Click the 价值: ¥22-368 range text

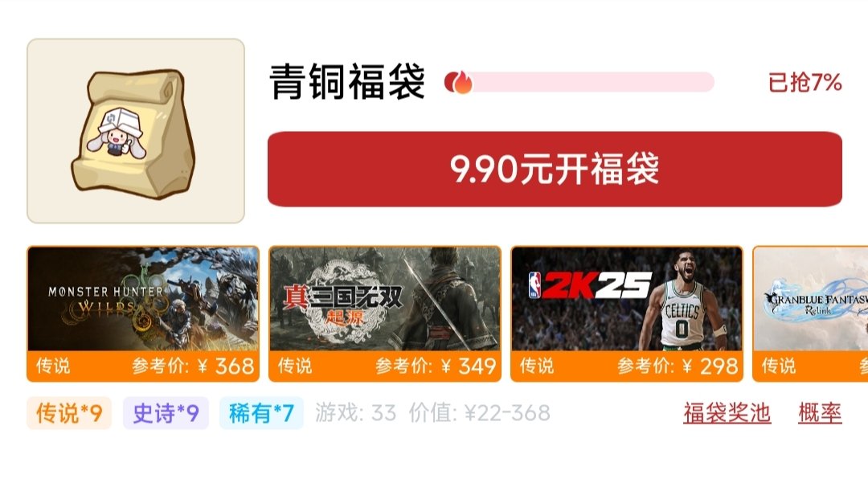click(479, 413)
